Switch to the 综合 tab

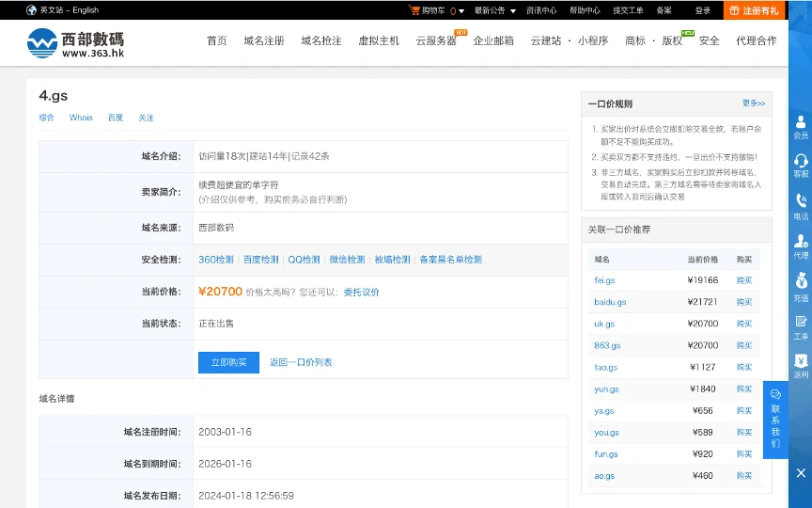[x=47, y=118]
